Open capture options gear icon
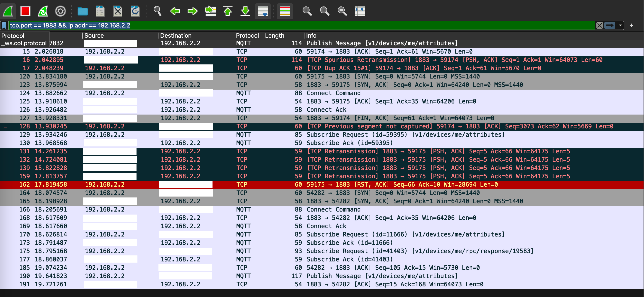The image size is (644, 297). [x=60, y=11]
